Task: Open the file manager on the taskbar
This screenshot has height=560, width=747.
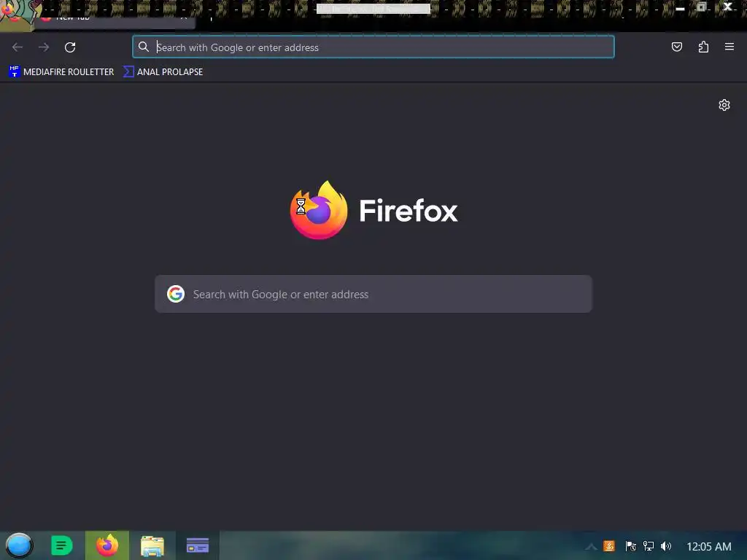Action: coord(152,545)
